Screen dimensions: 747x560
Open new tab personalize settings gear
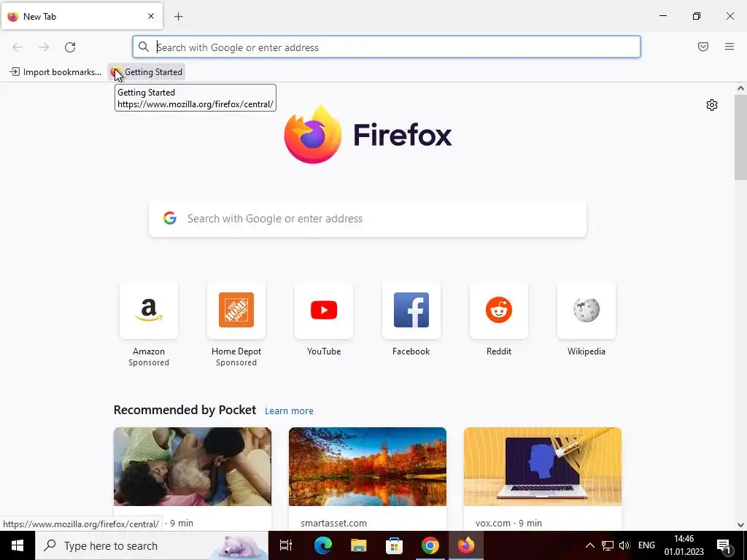(x=712, y=105)
